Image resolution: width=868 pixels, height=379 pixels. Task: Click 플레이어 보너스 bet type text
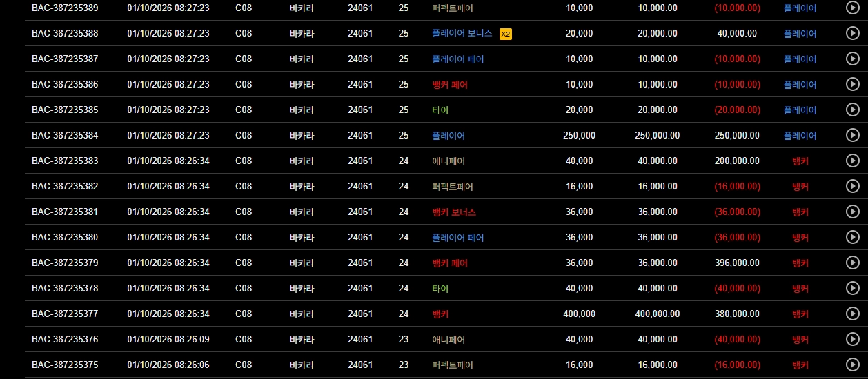pos(462,34)
